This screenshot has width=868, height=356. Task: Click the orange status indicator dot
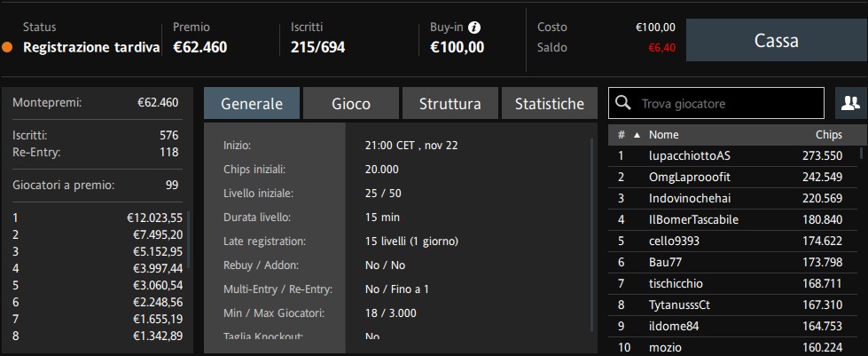[x=7, y=48]
